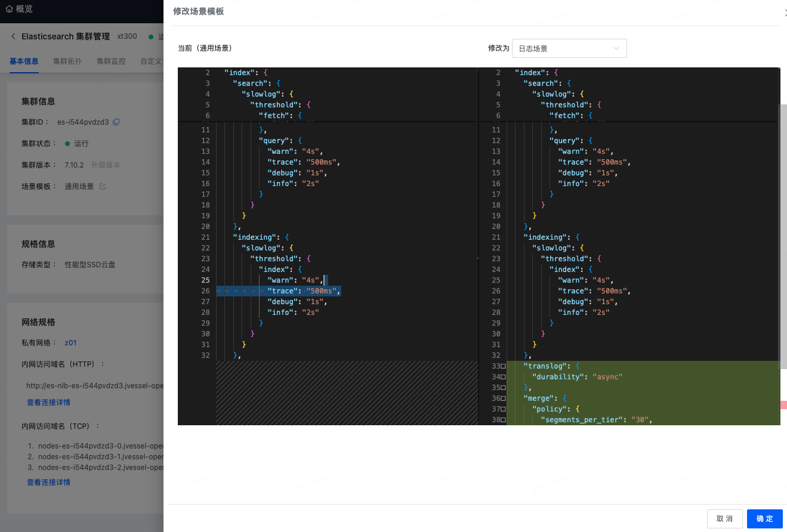Switch to the 集群拓扑 tab

(67, 61)
